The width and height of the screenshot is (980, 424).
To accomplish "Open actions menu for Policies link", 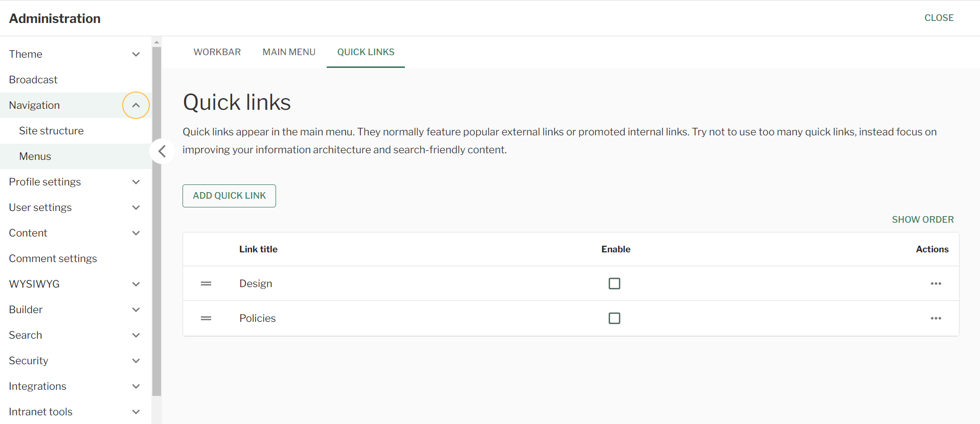I will tap(936, 318).
